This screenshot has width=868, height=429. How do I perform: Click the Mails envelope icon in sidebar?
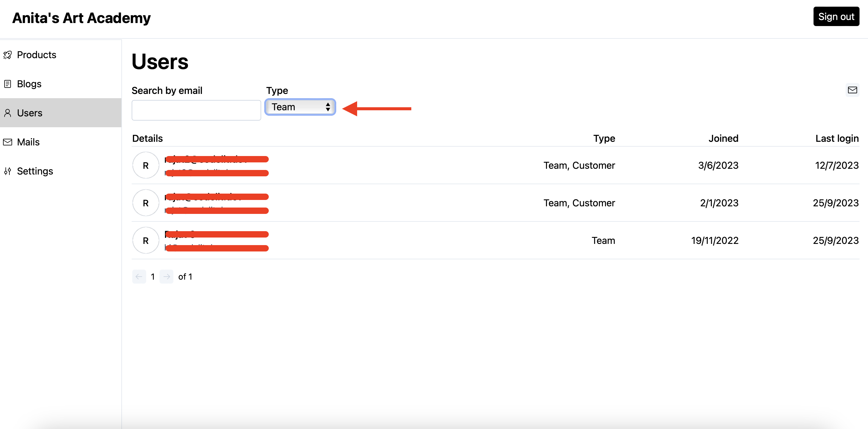click(x=7, y=142)
